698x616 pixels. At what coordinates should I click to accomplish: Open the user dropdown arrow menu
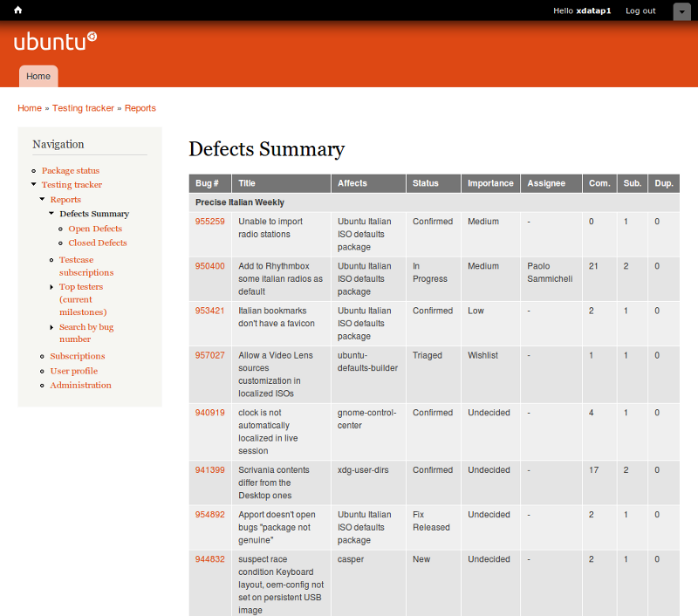[681, 11]
